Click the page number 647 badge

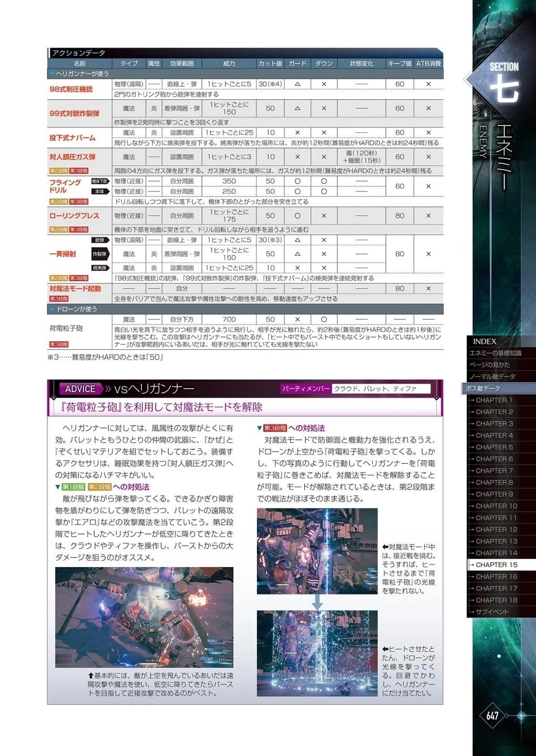pos(492,716)
